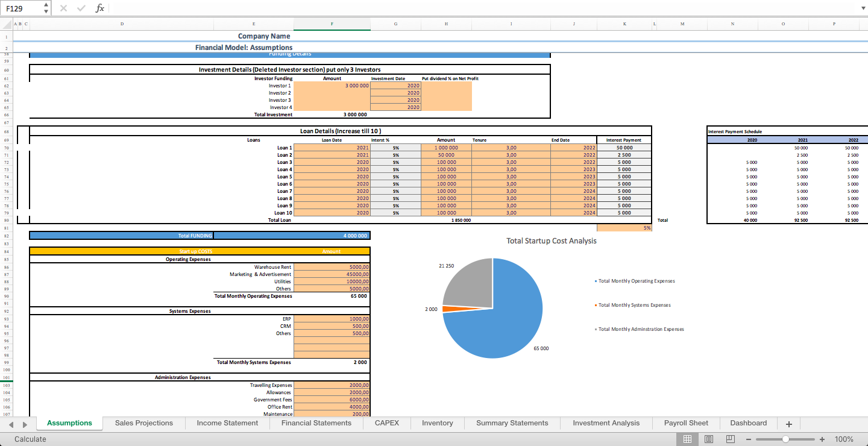Switch to Page Break Preview icon
This screenshot has height=446, width=868.
pos(730,439)
